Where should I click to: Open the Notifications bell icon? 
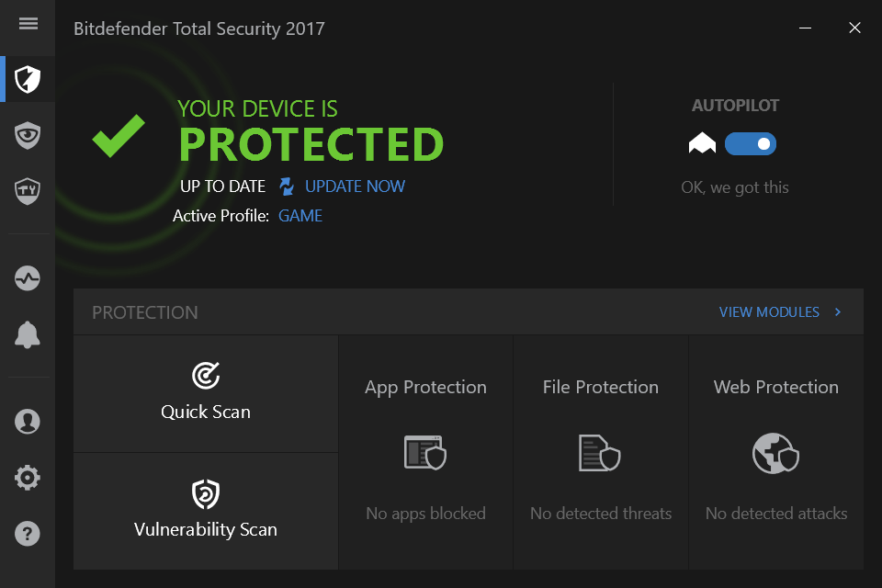coord(28,335)
